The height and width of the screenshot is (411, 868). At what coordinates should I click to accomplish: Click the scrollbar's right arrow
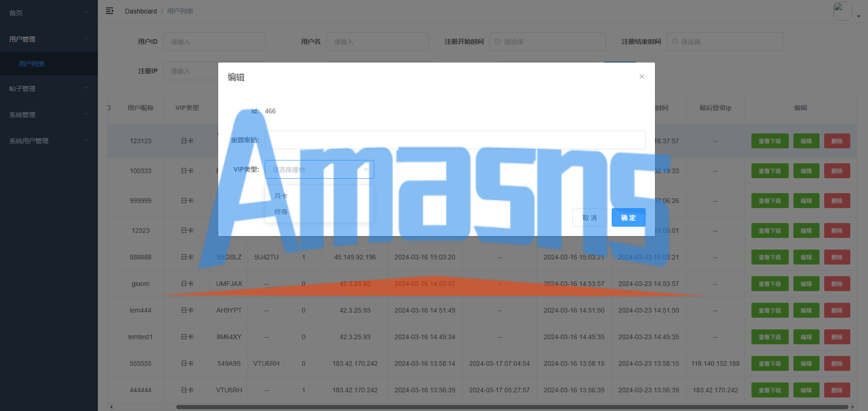(853, 407)
